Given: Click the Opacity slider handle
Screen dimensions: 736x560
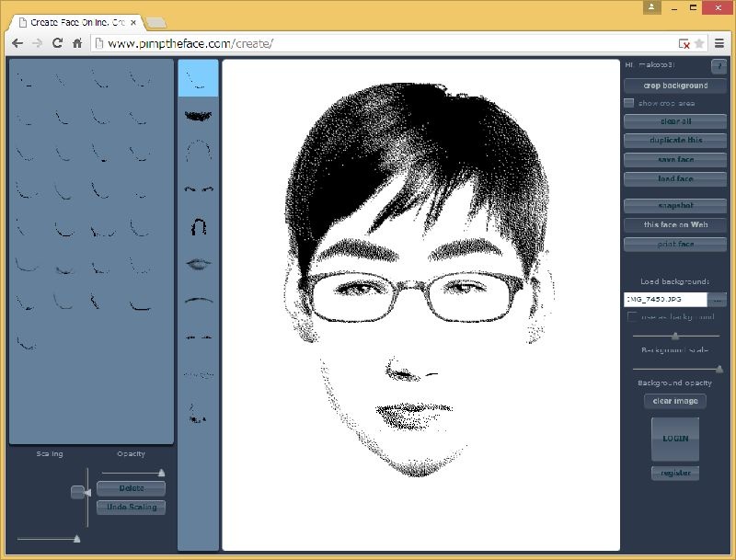Looking at the screenshot, I should pyautogui.click(x=162, y=473).
